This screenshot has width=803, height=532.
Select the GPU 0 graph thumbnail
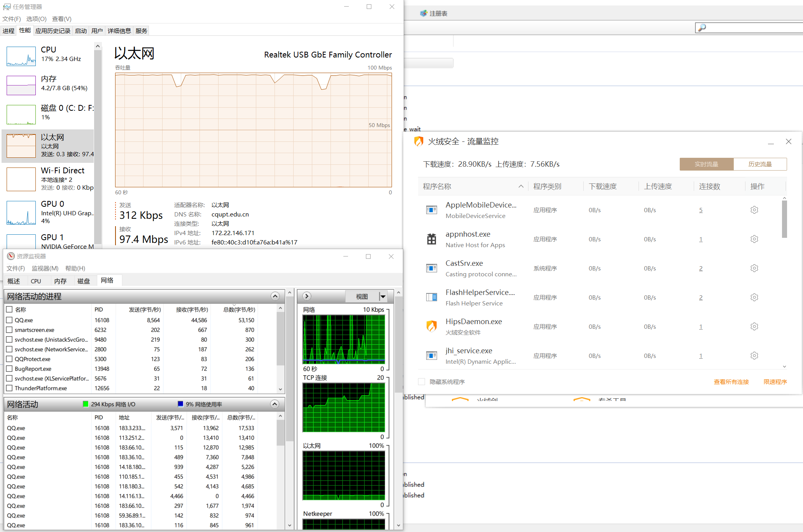tap(21, 213)
